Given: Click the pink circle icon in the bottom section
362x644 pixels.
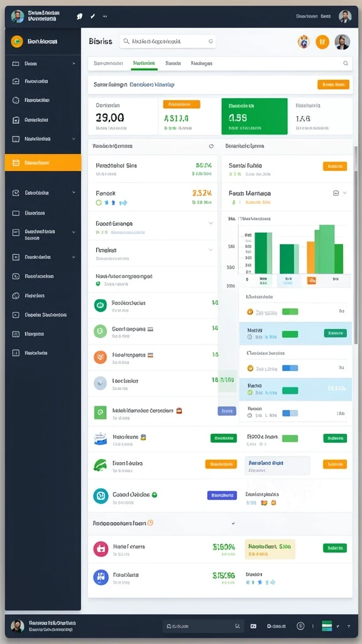Looking at the screenshot, I should click(x=101, y=549).
